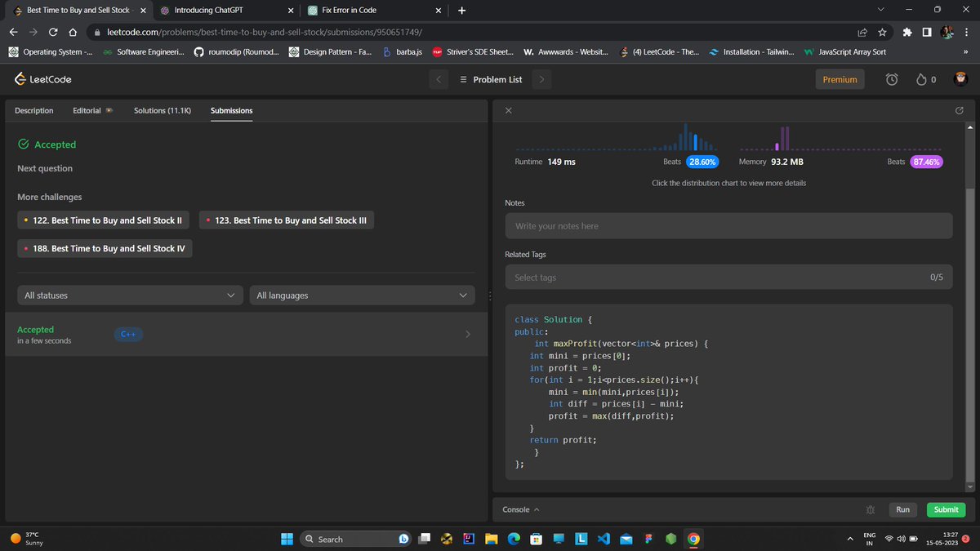Go to previous problem arrow
Viewport: 980px width, 551px height.
(439, 79)
